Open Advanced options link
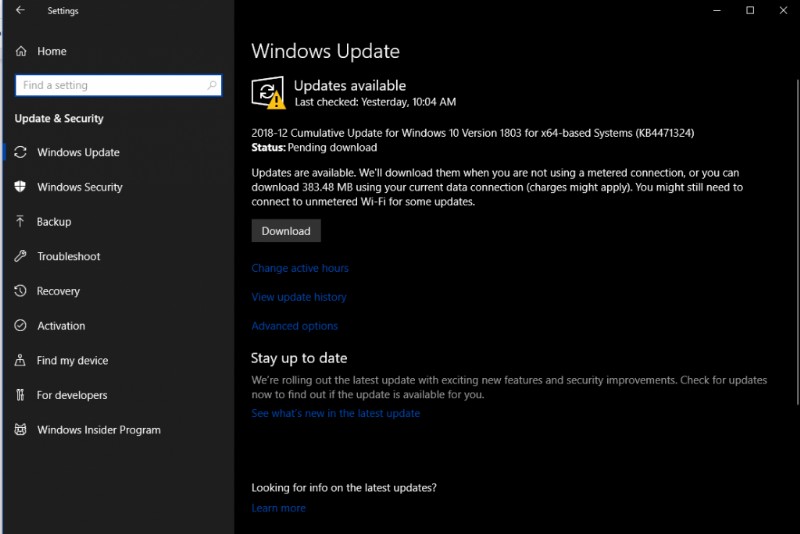The image size is (800, 534). 294,326
